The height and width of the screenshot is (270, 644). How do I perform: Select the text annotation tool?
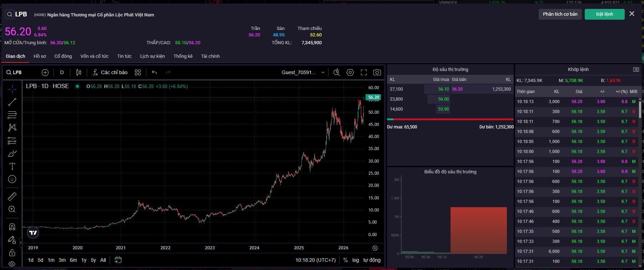12,166
